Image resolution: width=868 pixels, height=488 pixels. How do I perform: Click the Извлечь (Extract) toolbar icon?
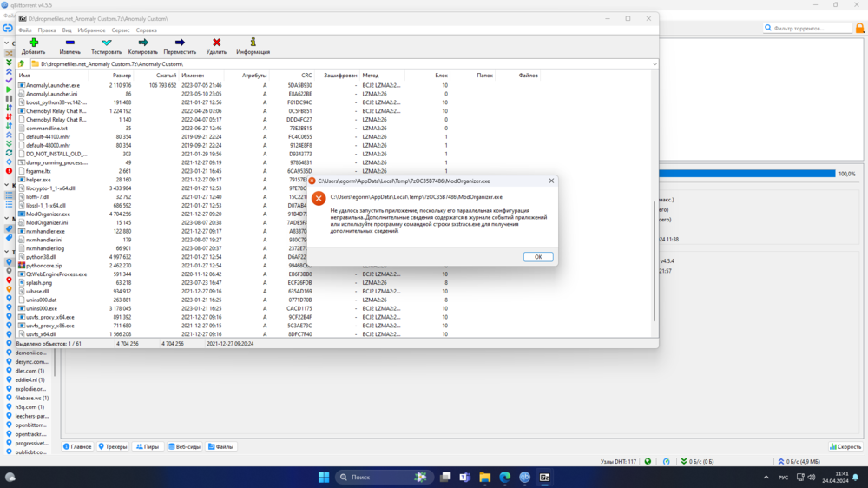click(x=69, y=43)
